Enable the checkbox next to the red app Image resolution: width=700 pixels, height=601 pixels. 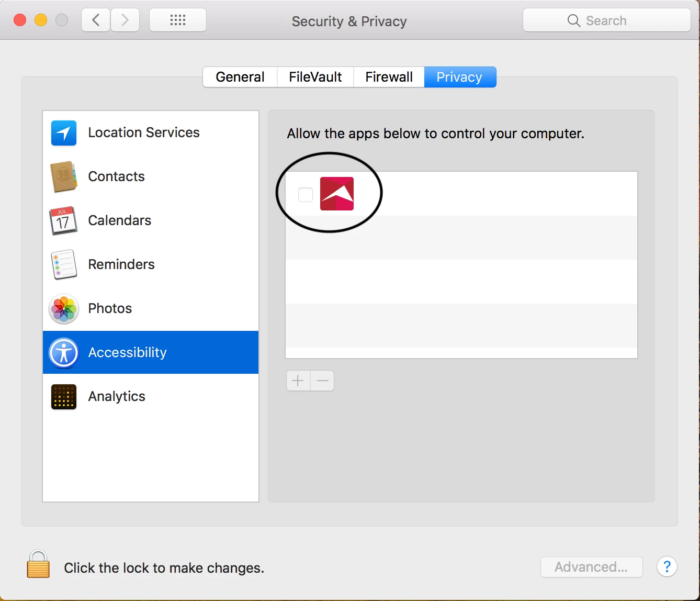pos(306,195)
